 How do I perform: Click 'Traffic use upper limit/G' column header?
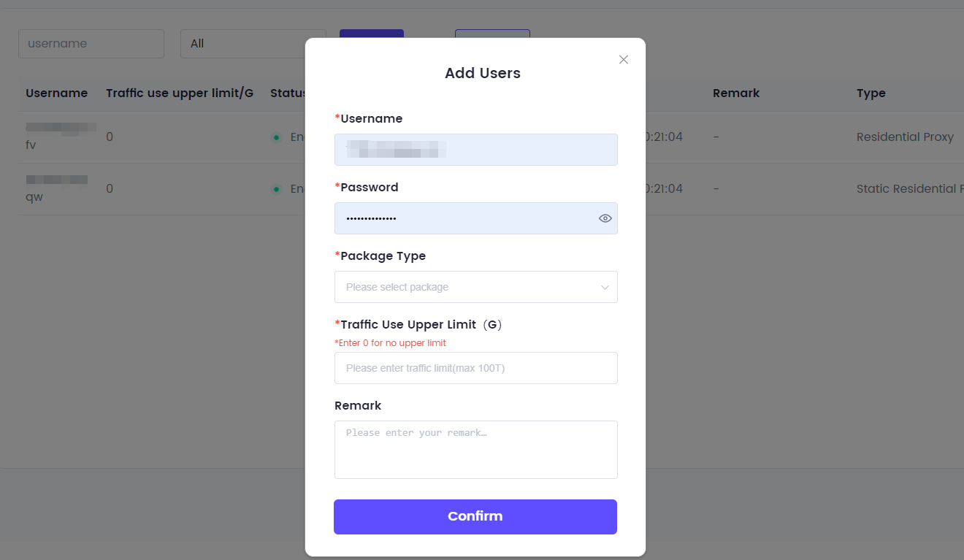(180, 93)
